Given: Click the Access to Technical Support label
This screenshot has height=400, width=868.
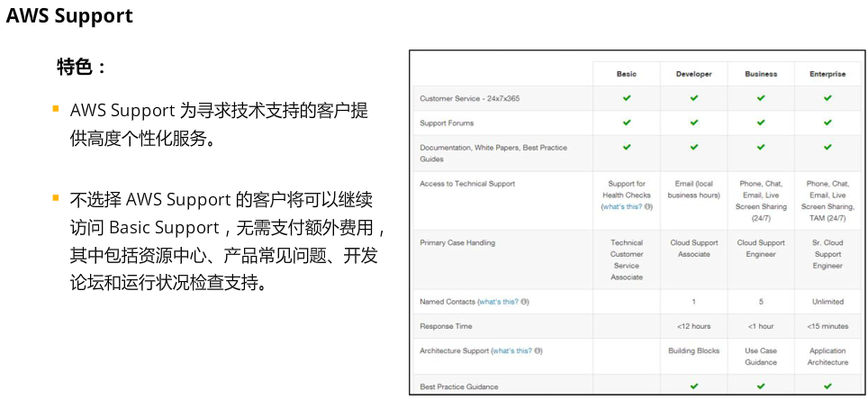Looking at the screenshot, I should point(467,184).
